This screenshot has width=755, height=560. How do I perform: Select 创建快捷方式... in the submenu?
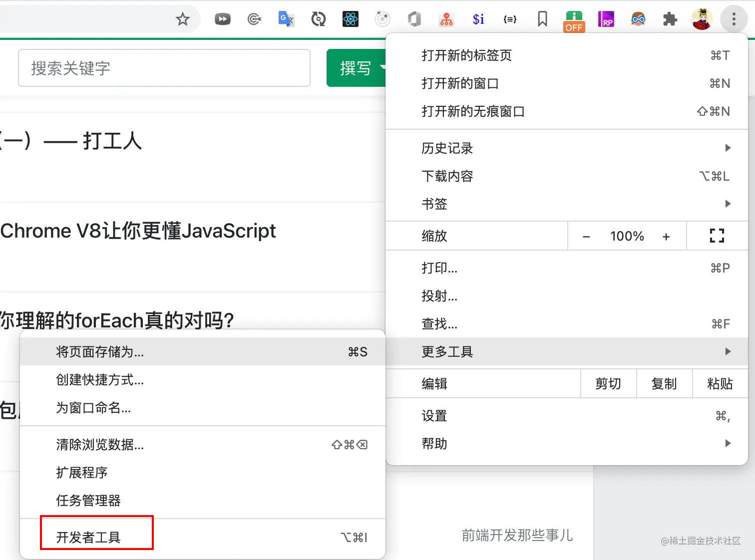click(203, 380)
